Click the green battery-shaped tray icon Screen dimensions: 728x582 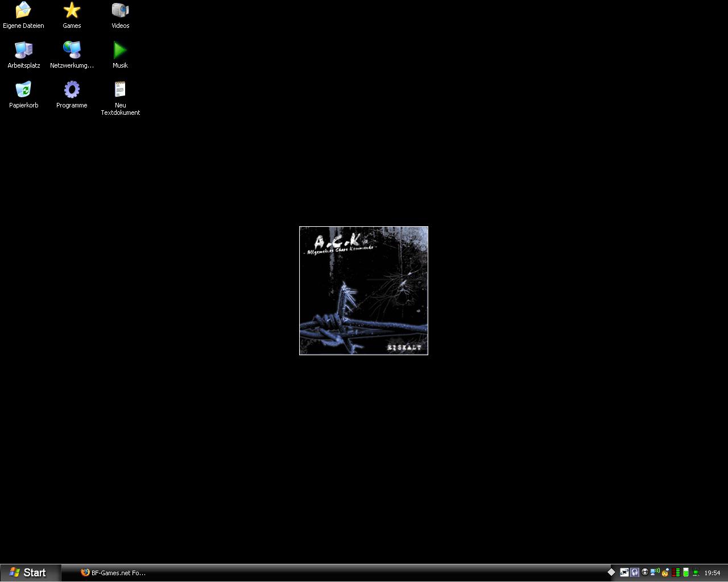pyautogui.click(x=686, y=572)
